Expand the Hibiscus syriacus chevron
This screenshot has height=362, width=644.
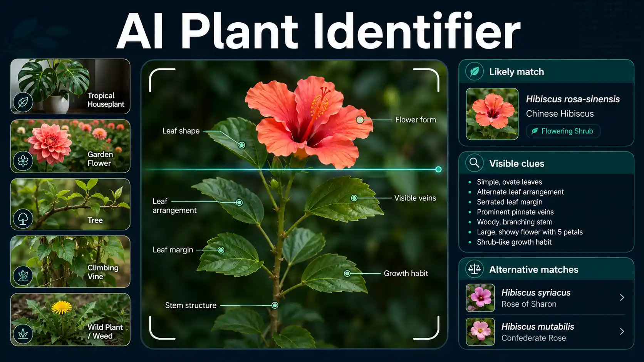point(622,297)
